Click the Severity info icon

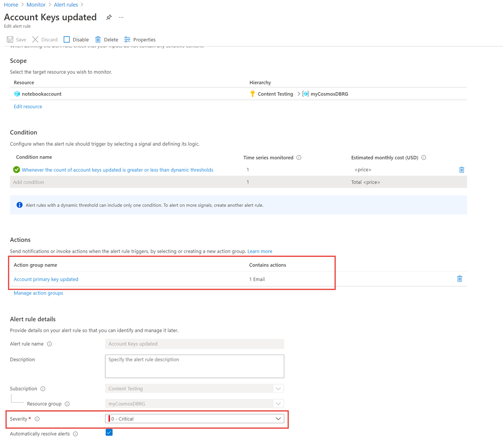click(x=37, y=419)
